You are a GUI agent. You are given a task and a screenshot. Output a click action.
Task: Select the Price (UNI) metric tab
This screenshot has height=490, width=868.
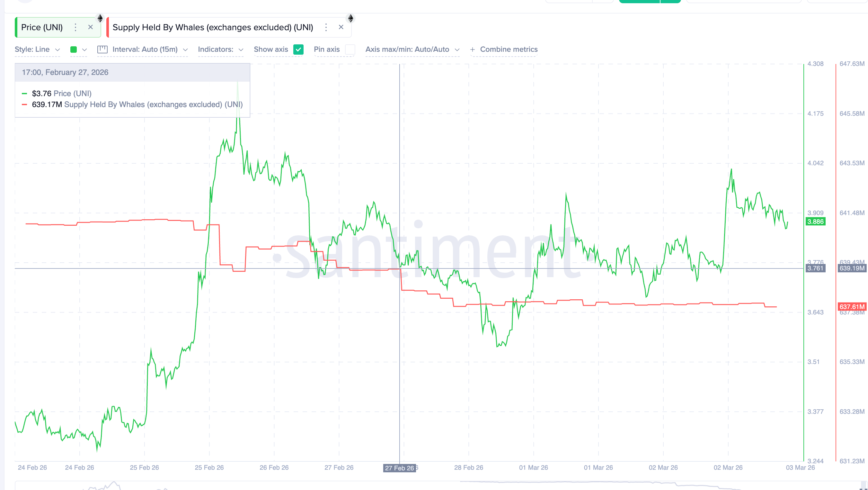coord(42,27)
